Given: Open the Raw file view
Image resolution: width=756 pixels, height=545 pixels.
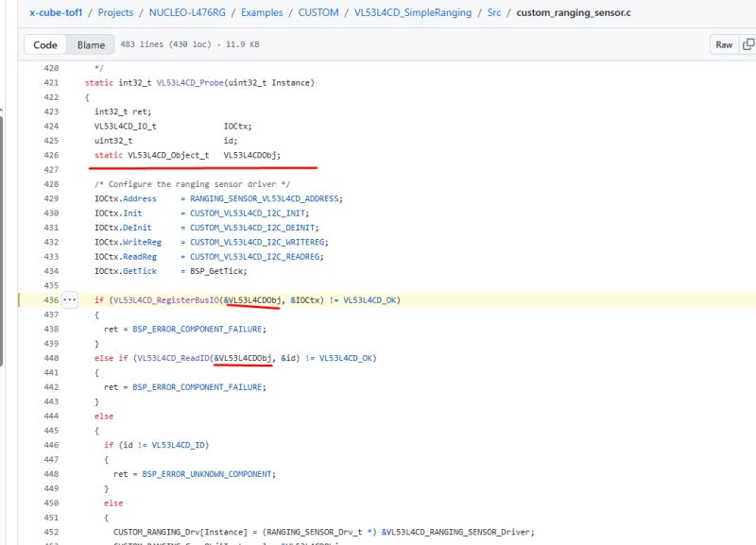Looking at the screenshot, I should pyautogui.click(x=724, y=44).
